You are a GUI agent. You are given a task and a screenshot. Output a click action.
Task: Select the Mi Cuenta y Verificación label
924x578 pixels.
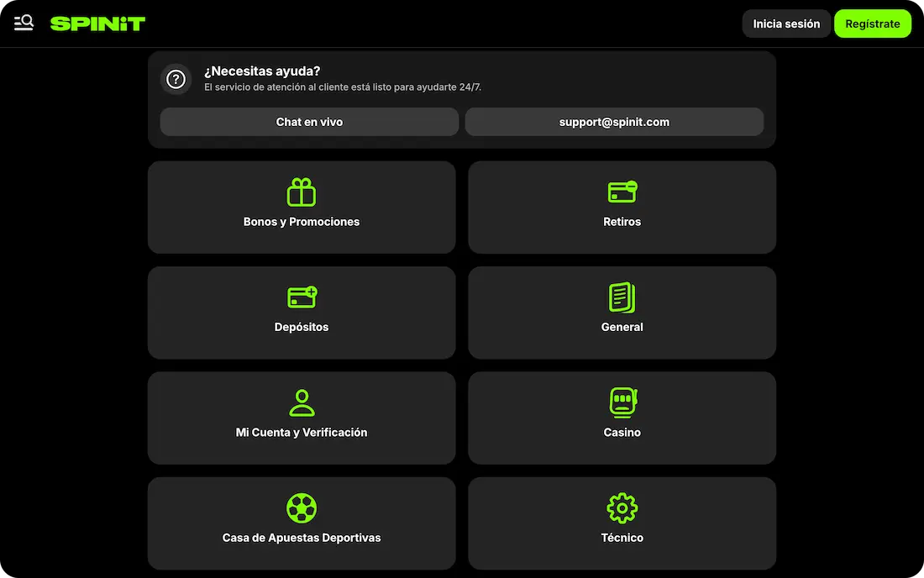pyautogui.click(x=302, y=433)
